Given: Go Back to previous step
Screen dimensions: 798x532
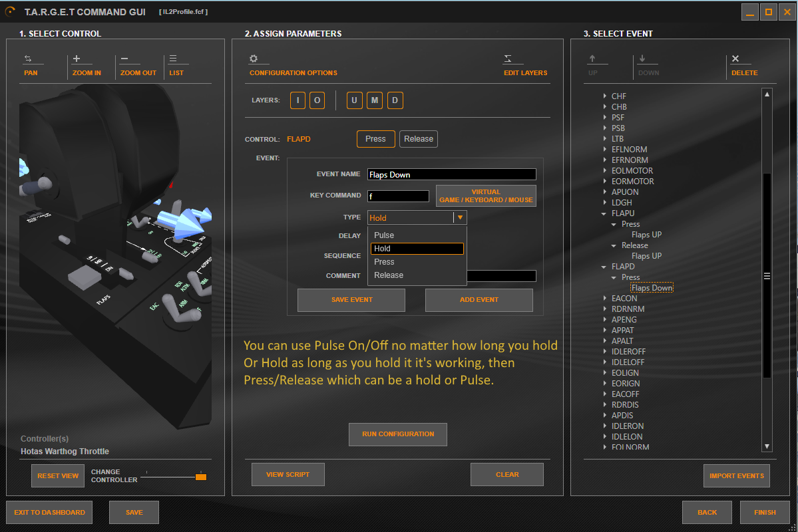Looking at the screenshot, I should point(707,512).
